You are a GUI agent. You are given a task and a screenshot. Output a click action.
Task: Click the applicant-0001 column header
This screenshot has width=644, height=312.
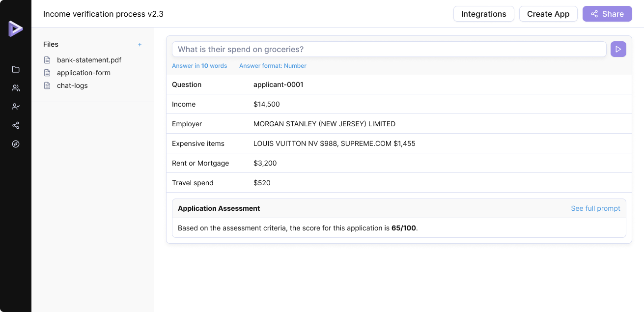[x=278, y=85]
